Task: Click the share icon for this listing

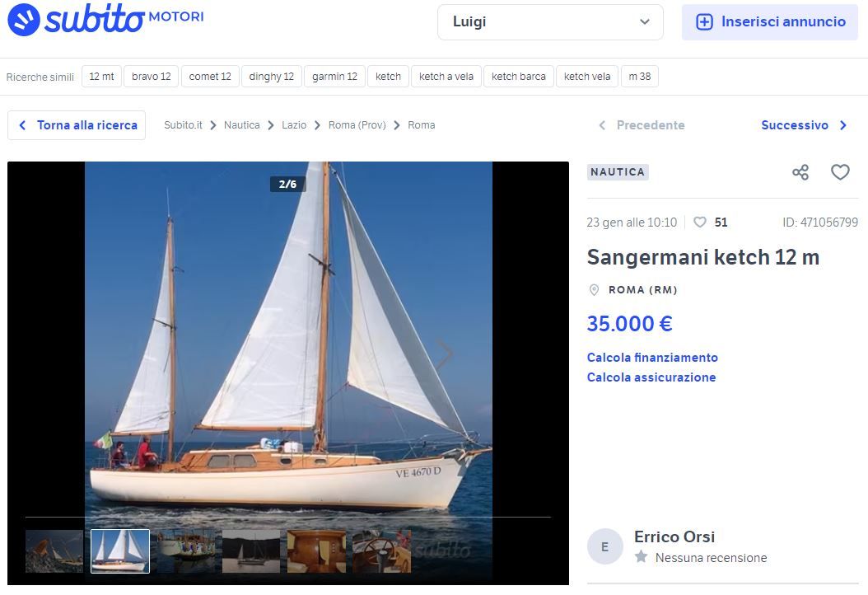Action: coord(800,172)
